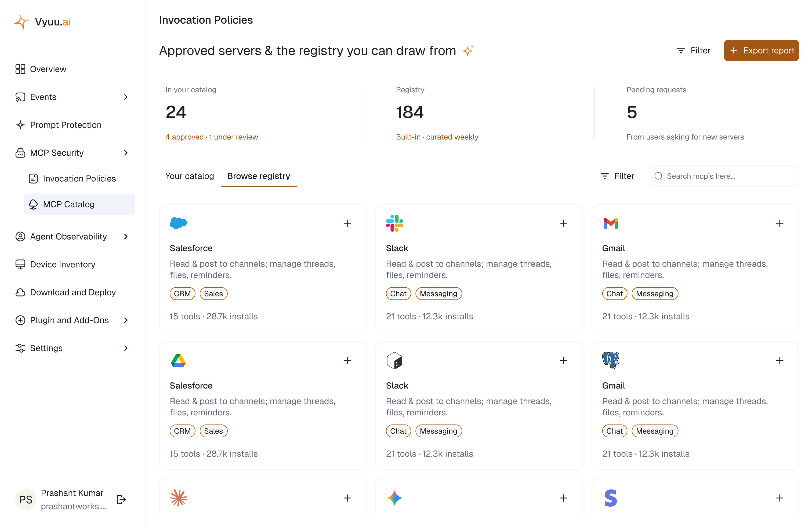
Task: Expand the Events submenu chevron
Action: (126, 97)
